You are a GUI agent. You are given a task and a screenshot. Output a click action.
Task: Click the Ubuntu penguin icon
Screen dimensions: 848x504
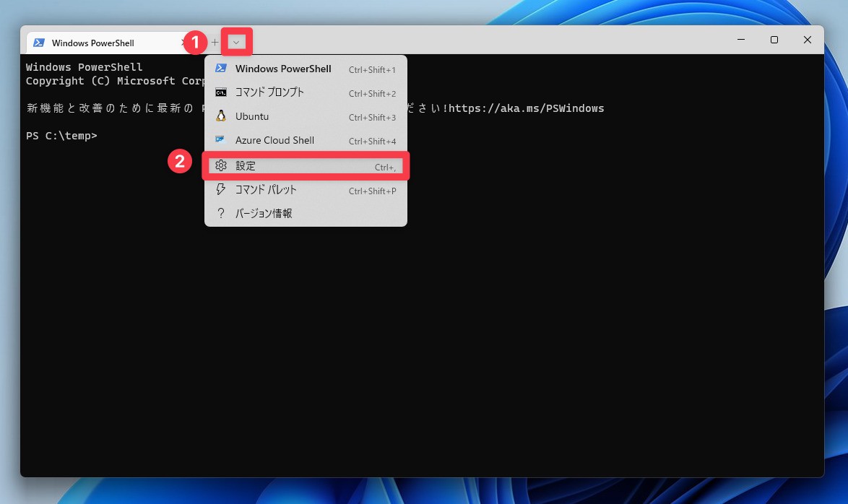tap(220, 116)
